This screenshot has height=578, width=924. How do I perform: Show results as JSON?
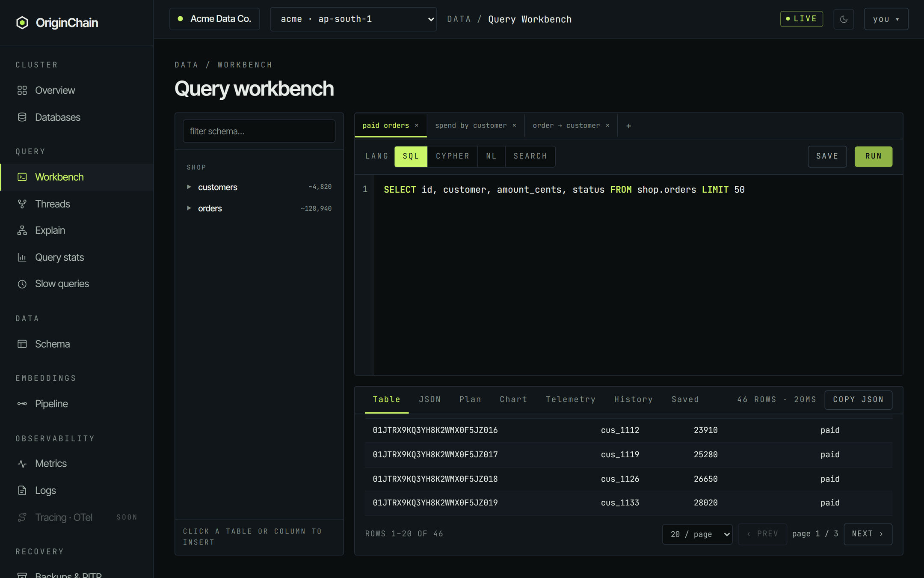tap(429, 399)
